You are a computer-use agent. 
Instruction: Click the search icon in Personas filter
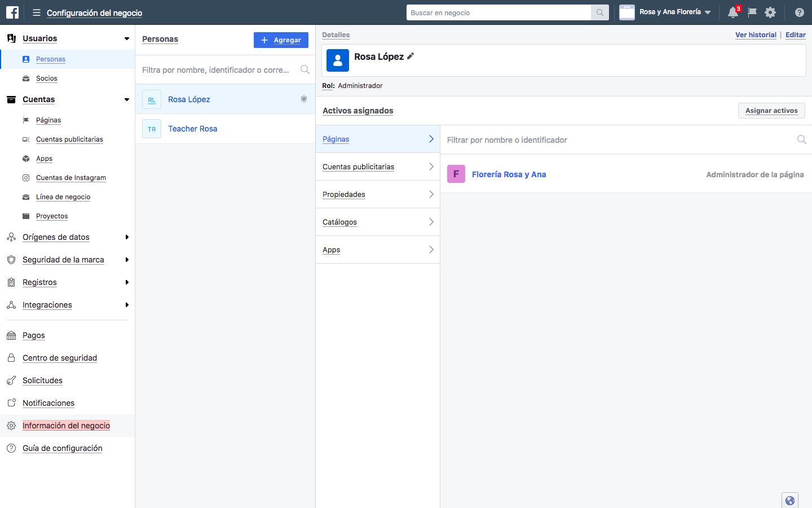pyautogui.click(x=305, y=69)
